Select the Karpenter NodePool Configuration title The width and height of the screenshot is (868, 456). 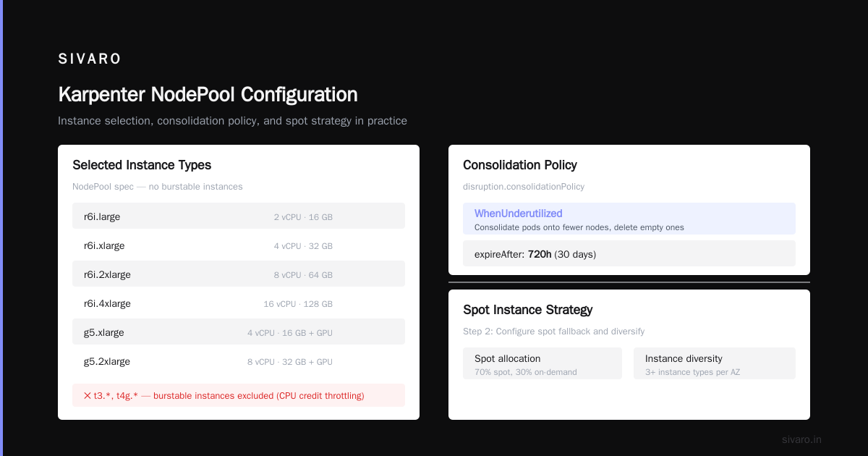pyautogui.click(x=208, y=95)
